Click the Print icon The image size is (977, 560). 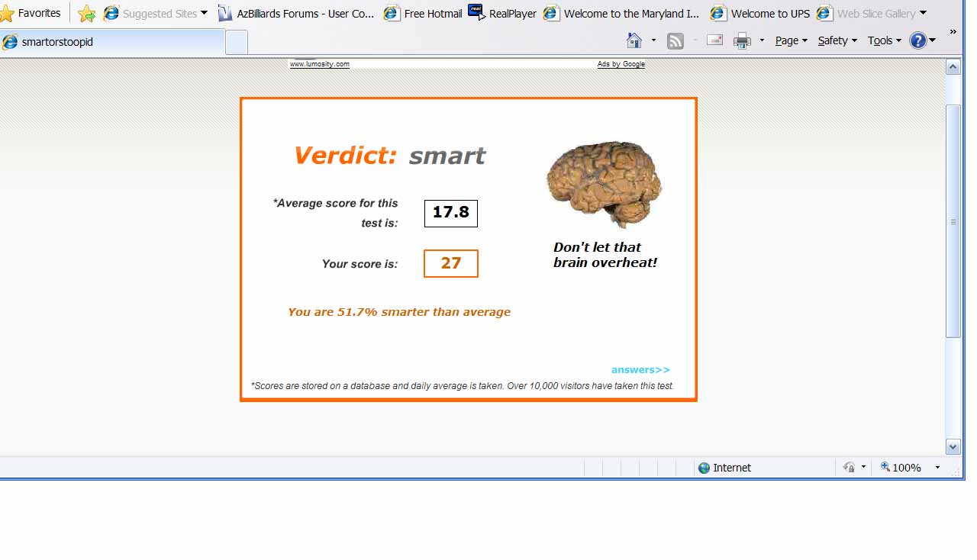coord(741,41)
